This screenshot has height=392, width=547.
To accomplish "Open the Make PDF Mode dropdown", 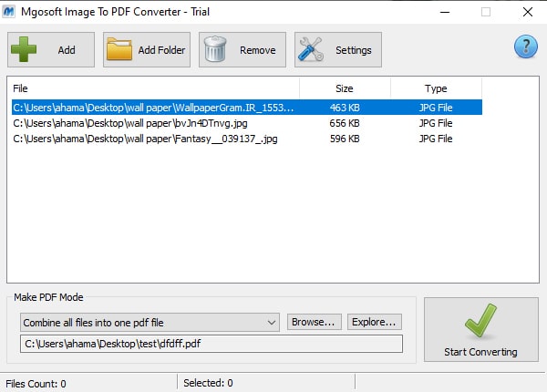I will click(x=150, y=322).
